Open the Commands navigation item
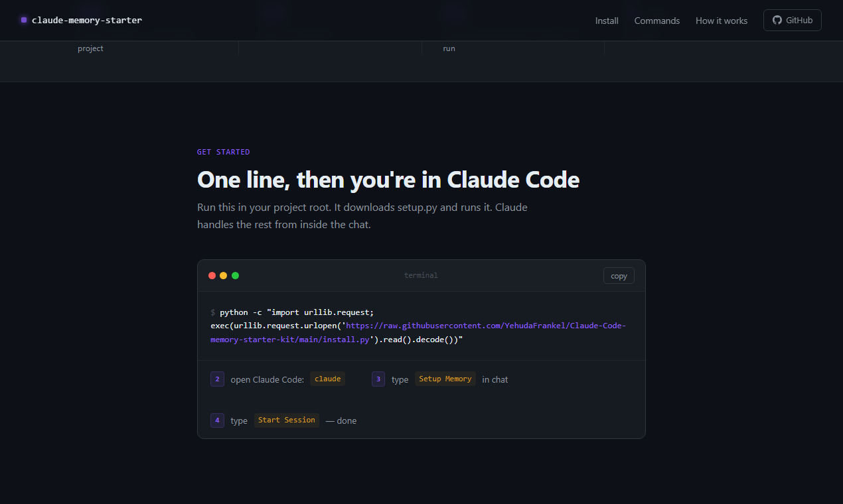The height and width of the screenshot is (504, 843). pos(656,21)
